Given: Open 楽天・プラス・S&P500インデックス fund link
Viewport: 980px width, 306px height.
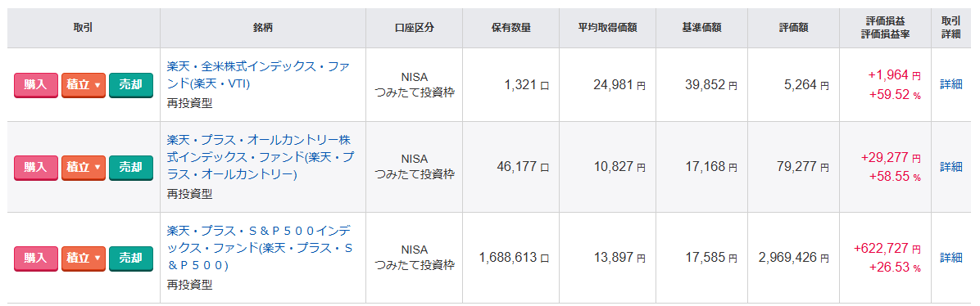Looking at the screenshot, I should (x=261, y=247).
